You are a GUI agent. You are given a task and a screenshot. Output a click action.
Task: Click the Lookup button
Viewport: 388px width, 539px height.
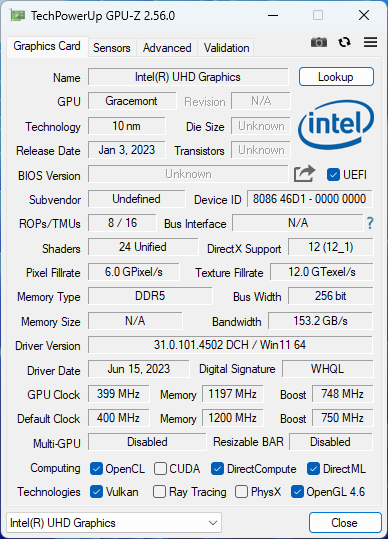tap(336, 77)
